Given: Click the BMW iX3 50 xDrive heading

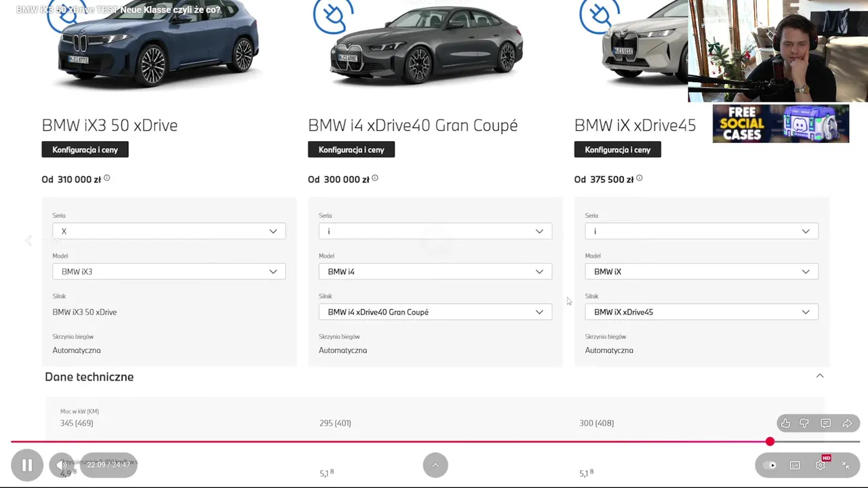Looking at the screenshot, I should tap(109, 125).
